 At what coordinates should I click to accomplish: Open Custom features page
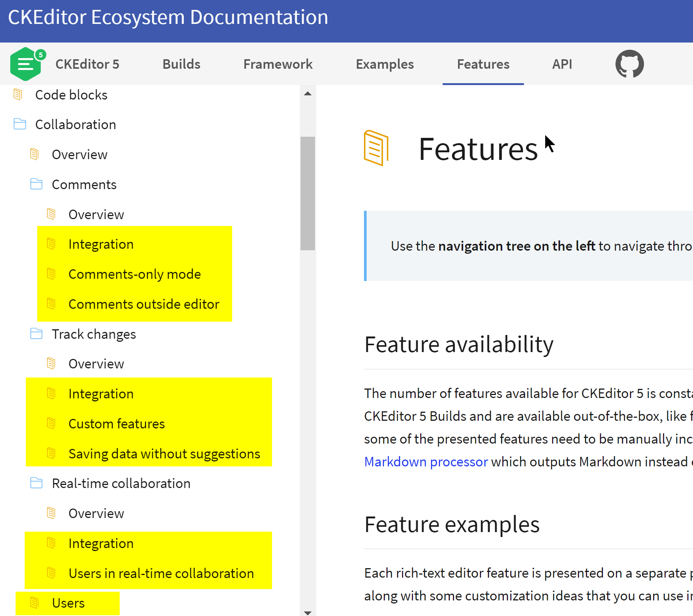point(117,424)
